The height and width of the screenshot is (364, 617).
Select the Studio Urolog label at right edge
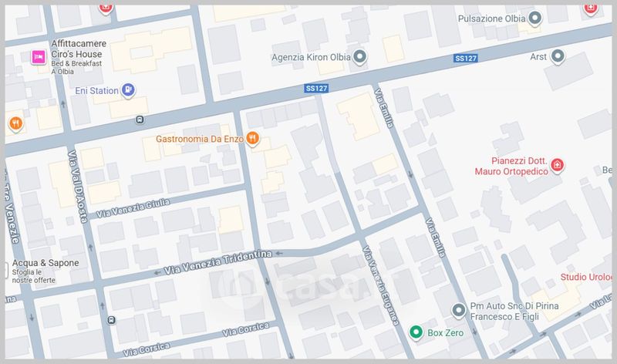(586, 277)
